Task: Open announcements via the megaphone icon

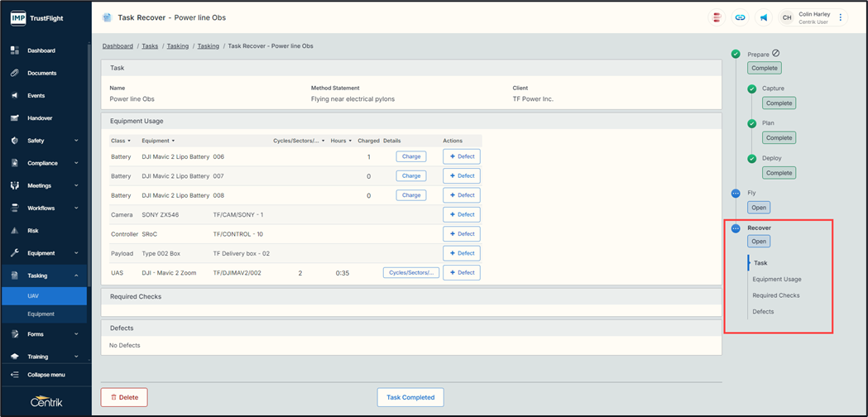Action: click(764, 17)
